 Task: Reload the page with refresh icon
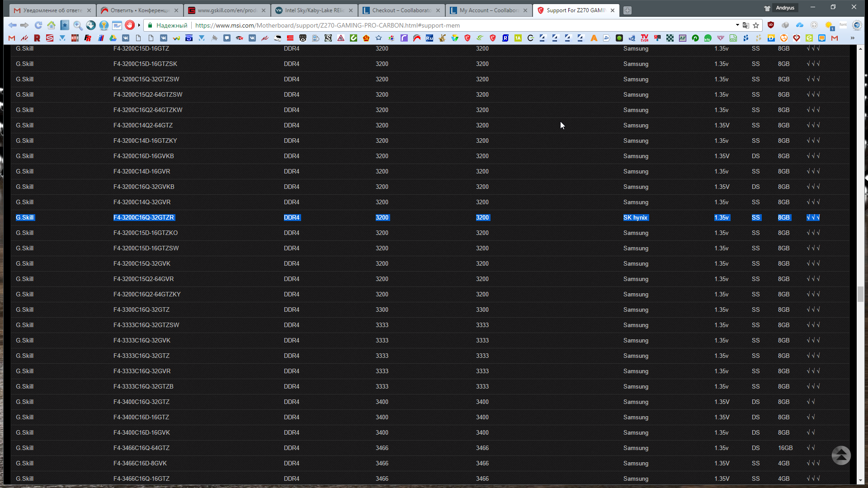(x=38, y=25)
